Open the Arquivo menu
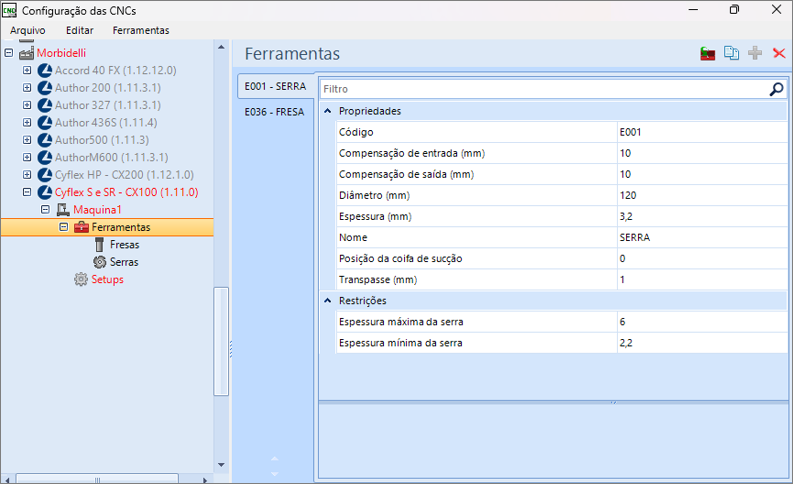 click(x=28, y=30)
